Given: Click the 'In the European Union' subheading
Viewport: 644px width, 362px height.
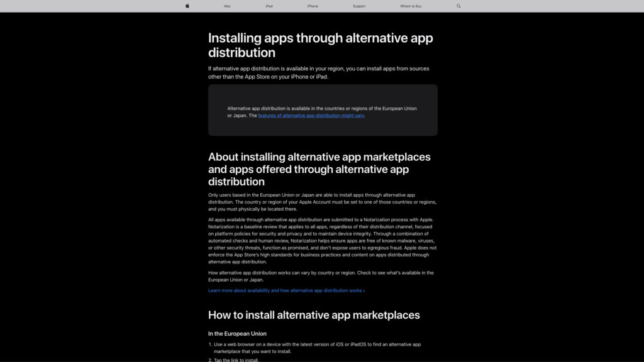Looking at the screenshot, I should click(x=237, y=333).
